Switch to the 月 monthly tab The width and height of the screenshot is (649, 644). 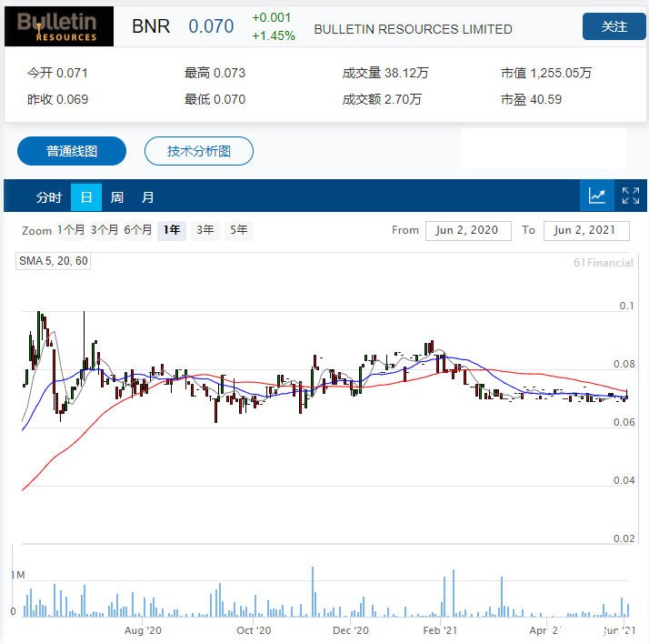(148, 197)
